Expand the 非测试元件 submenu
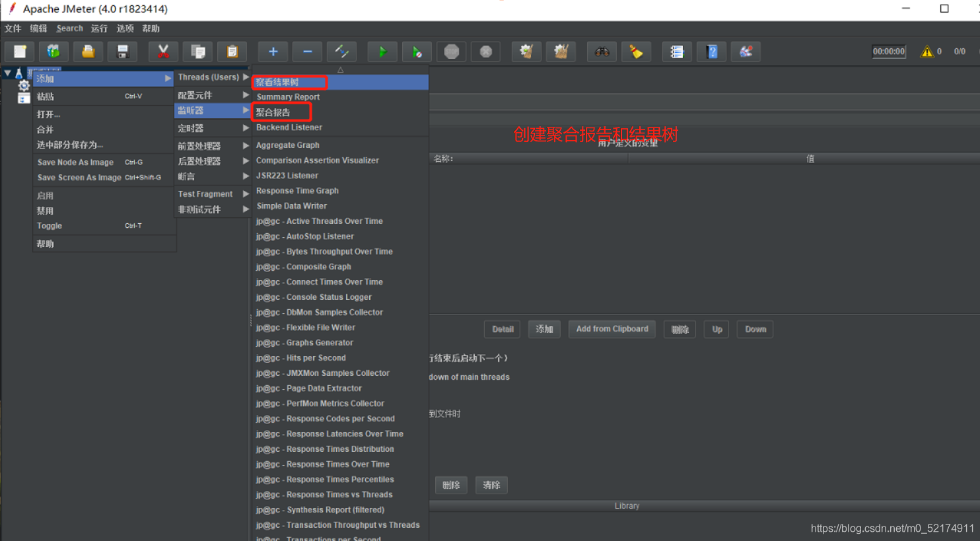980x541 pixels. pos(213,209)
